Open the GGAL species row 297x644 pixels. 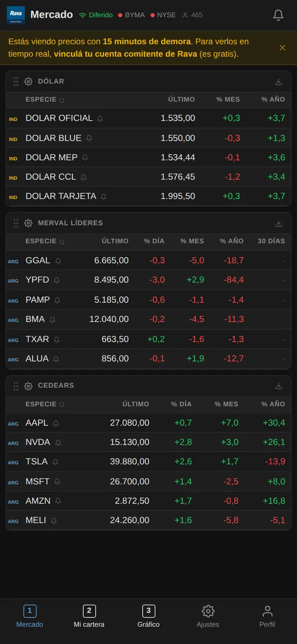pyautogui.click(x=148, y=261)
